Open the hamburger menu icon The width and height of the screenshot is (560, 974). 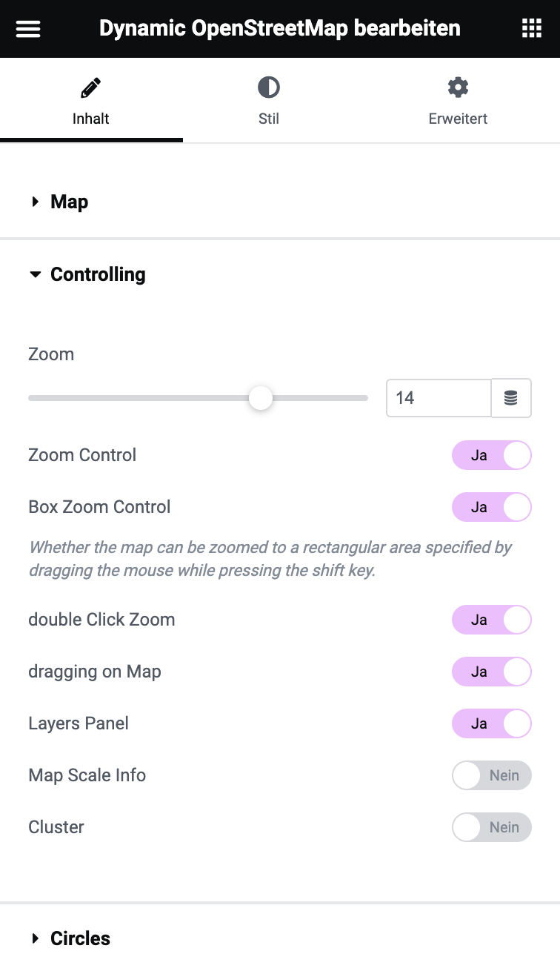[28, 29]
